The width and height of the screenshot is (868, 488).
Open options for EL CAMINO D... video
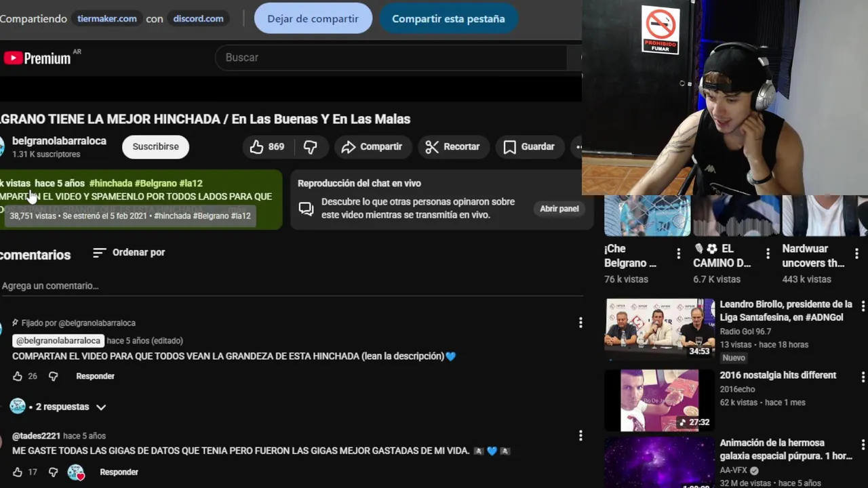(768, 253)
